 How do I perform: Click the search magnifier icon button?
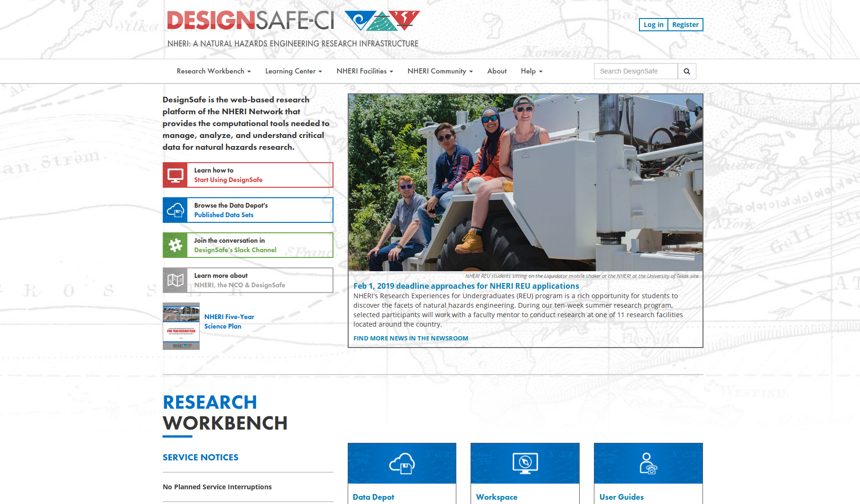tap(686, 71)
